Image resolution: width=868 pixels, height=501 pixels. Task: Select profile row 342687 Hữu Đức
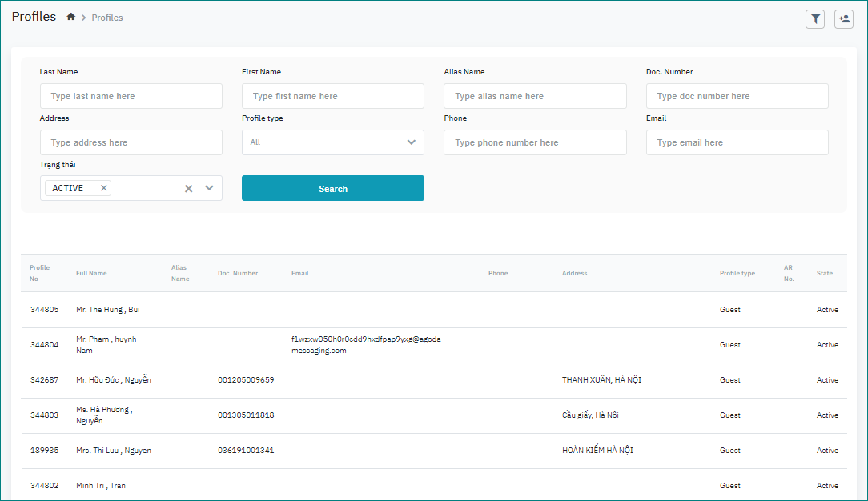114,380
